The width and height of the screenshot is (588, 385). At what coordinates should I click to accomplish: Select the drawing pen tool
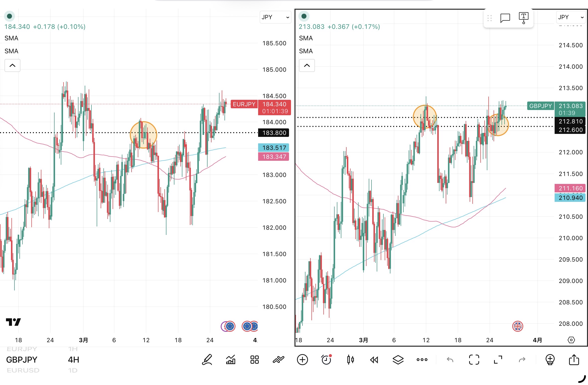(207, 360)
